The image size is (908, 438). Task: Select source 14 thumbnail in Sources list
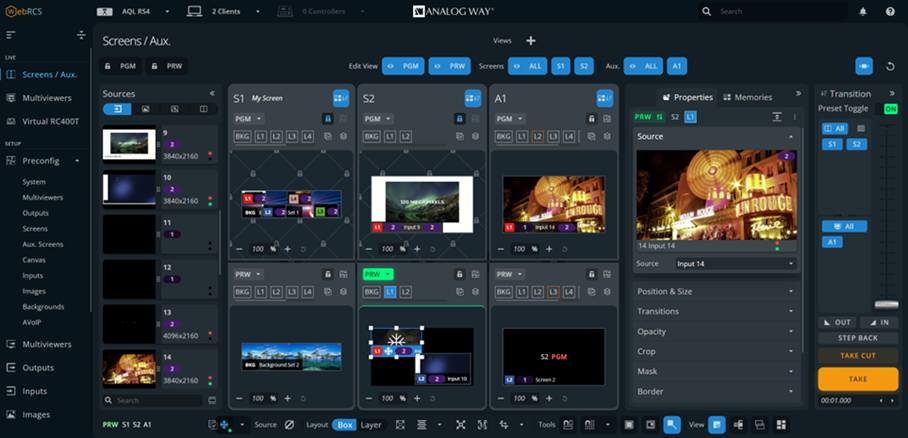click(129, 368)
